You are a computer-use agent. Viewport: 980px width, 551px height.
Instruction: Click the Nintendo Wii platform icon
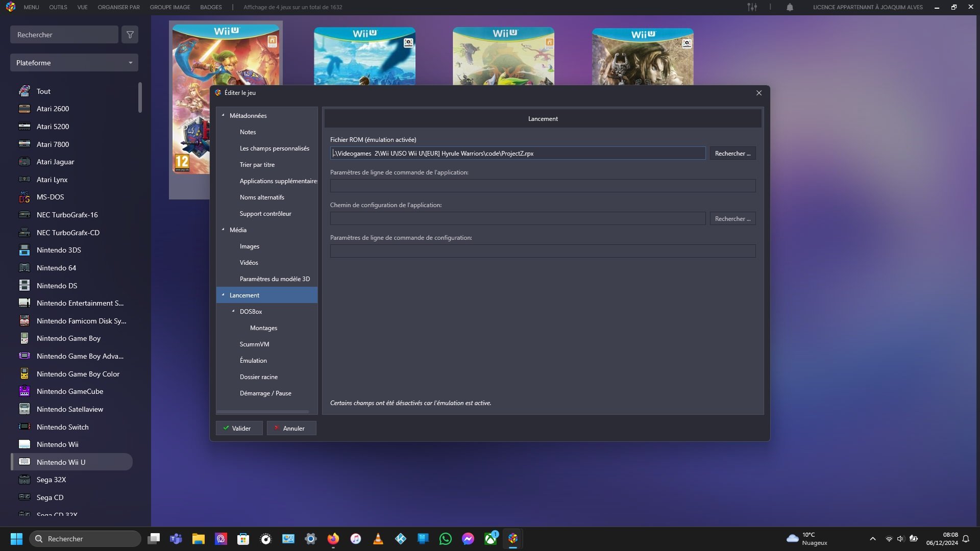coord(24,444)
